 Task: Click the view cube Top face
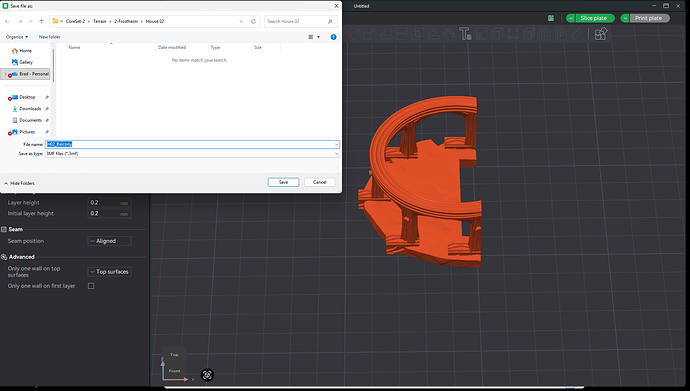point(174,354)
